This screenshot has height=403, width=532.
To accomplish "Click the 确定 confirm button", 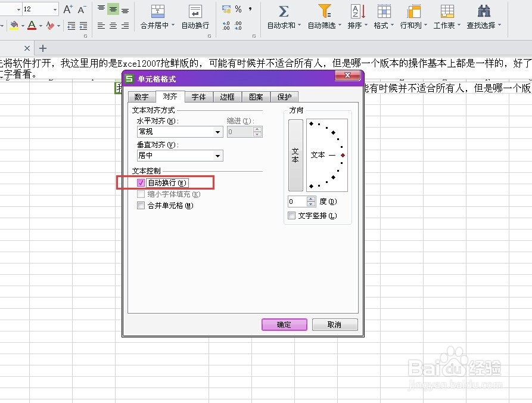I will tap(284, 324).
